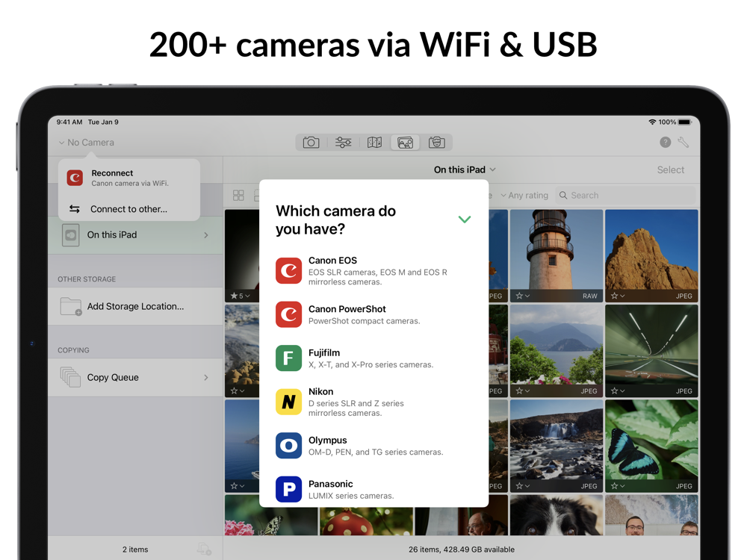The width and height of the screenshot is (747, 560).
Task: Open the camera capture tab
Action: (311, 143)
